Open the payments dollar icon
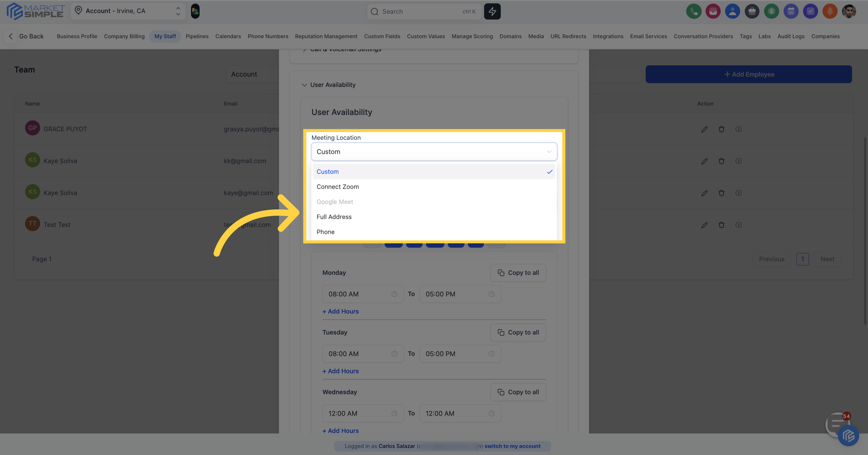Screen dimensions: 868x455 click(772, 11)
